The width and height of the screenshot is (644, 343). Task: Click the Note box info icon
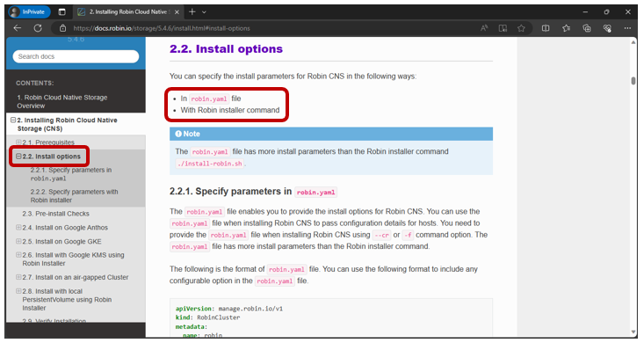click(x=178, y=134)
